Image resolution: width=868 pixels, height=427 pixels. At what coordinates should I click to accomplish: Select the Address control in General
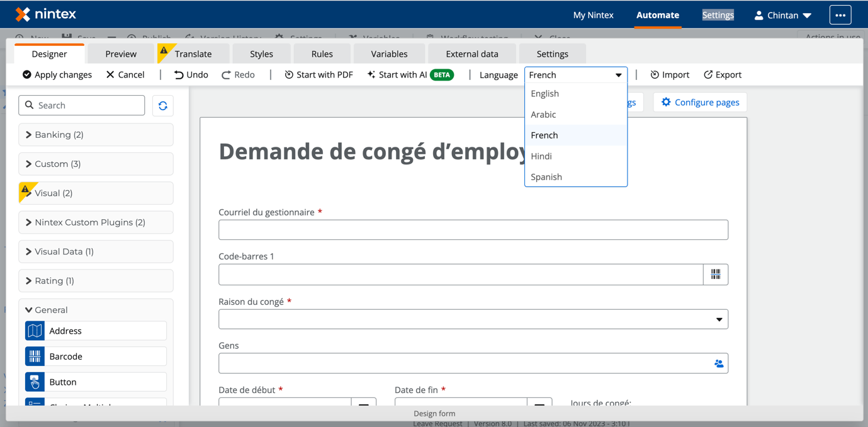pyautogui.click(x=96, y=331)
